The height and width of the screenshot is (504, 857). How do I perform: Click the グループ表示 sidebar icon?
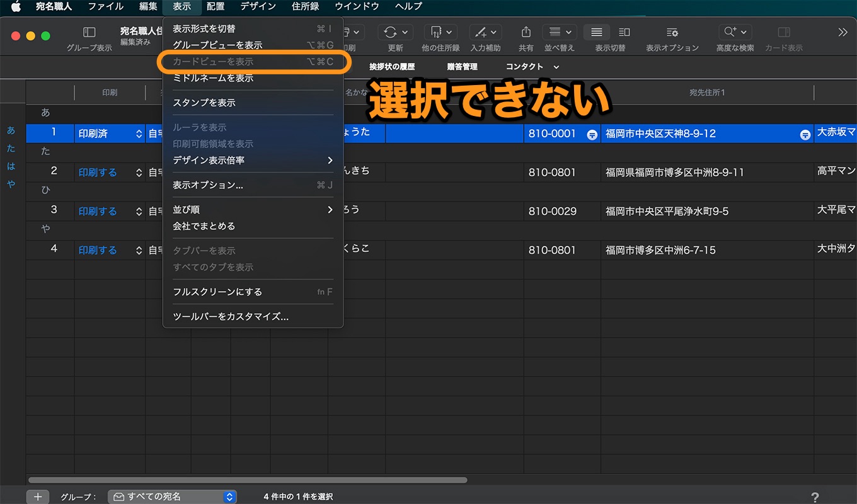click(x=89, y=32)
